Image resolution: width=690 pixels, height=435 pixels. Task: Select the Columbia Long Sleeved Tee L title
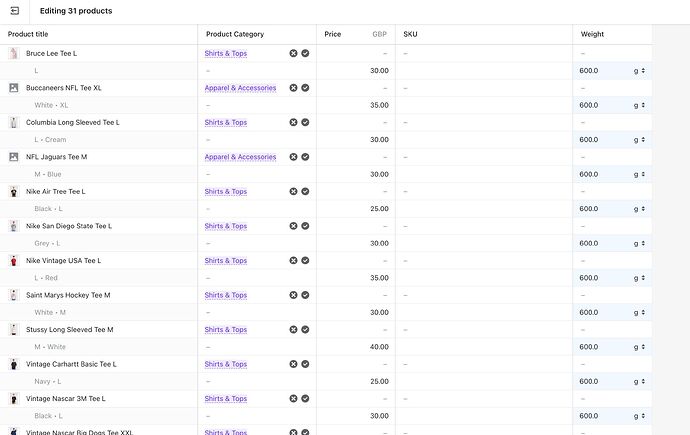73,122
